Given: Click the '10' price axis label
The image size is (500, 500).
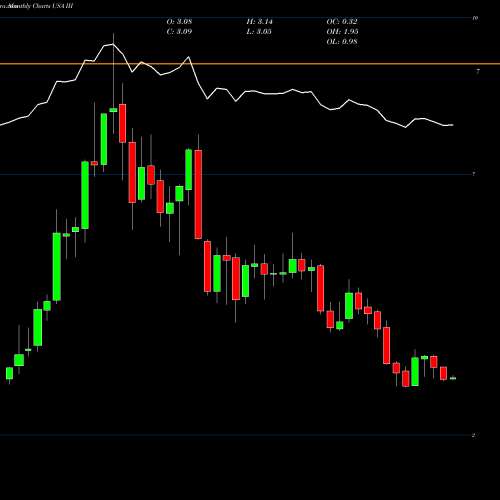Looking at the screenshot, I should click(x=476, y=18).
